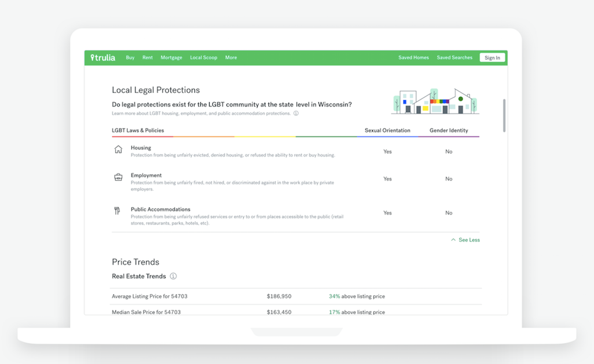Image resolution: width=594 pixels, height=364 pixels.
Task: Open Saved Searches
Action: [454, 58]
